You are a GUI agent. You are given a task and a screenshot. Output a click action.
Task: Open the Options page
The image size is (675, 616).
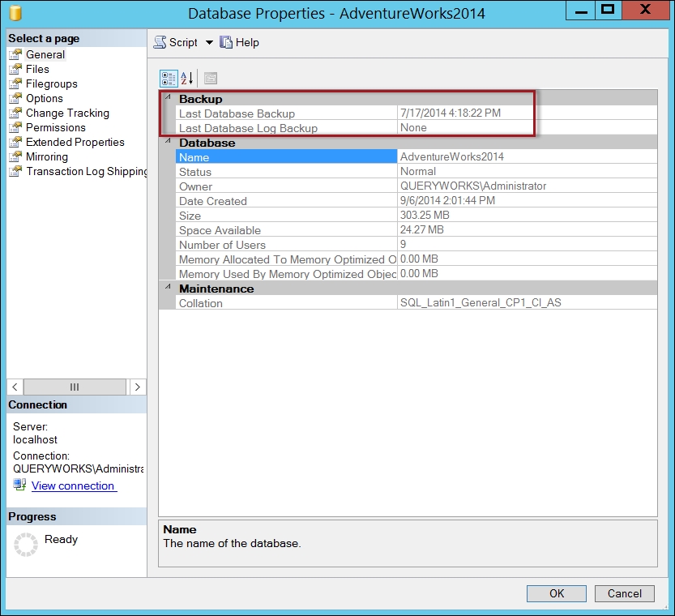pyautogui.click(x=45, y=99)
